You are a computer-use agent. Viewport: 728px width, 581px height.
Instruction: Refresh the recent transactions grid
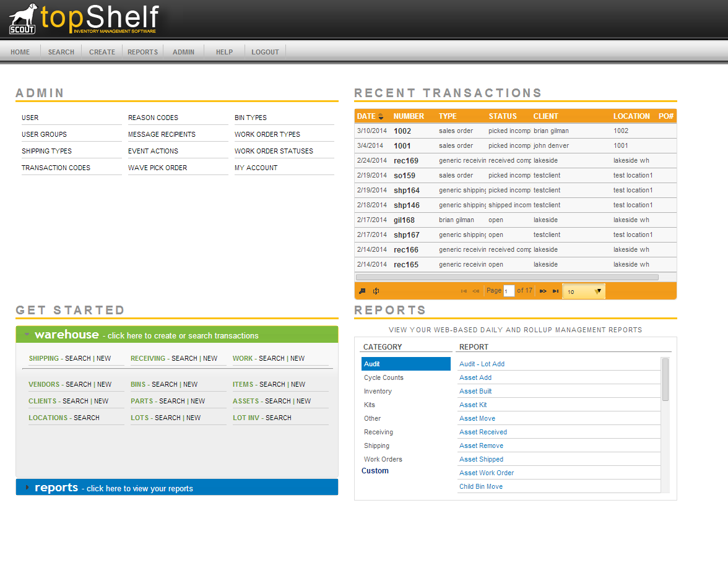[x=376, y=291]
